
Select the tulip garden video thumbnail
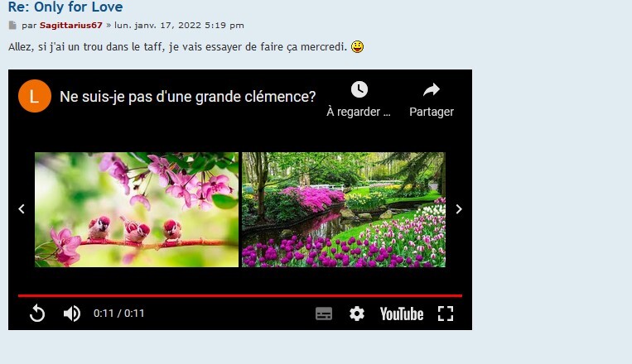344,209
